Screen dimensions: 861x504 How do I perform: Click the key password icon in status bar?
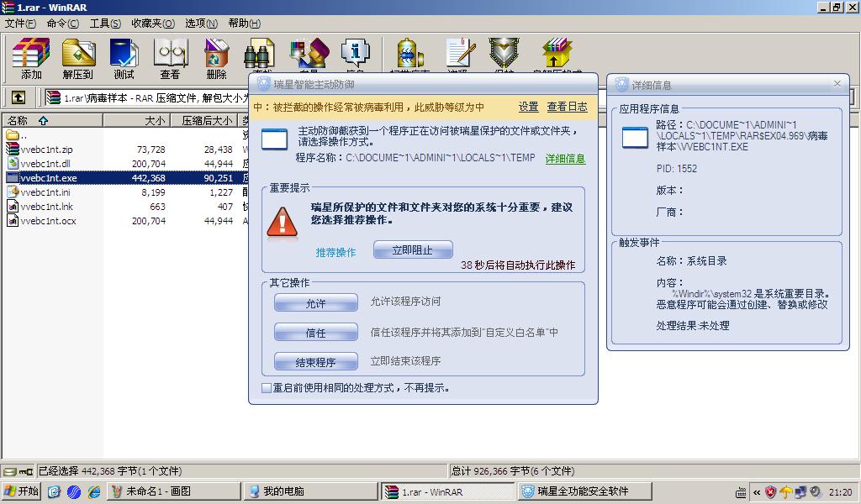coord(26,471)
